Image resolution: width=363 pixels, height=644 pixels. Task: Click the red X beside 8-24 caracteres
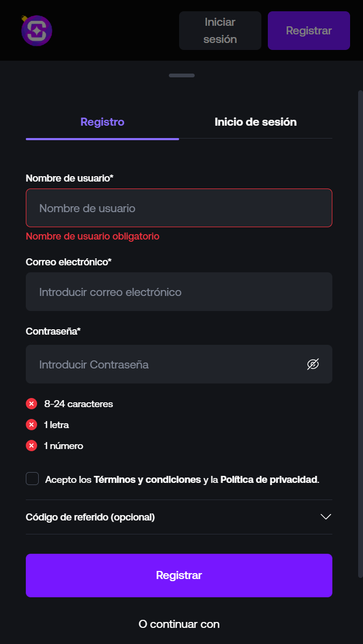pos(32,404)
